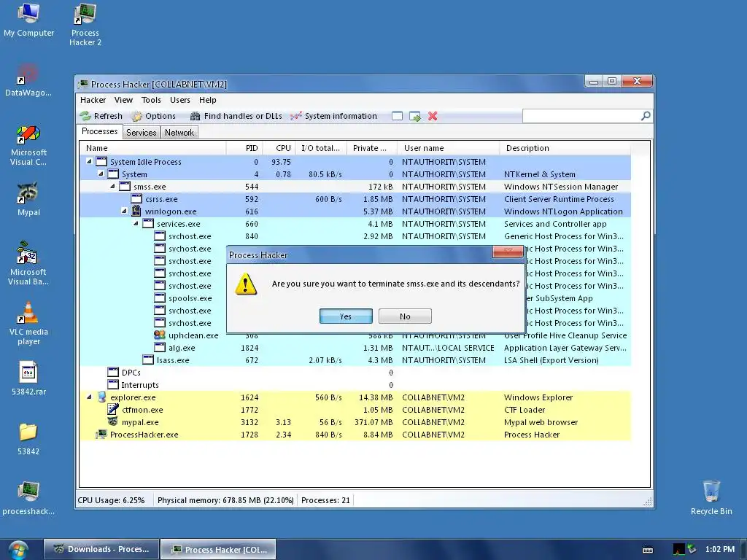Select svchost.exe with PID 840
Screen dimensions: 747x560
click(x=355, y=236)
